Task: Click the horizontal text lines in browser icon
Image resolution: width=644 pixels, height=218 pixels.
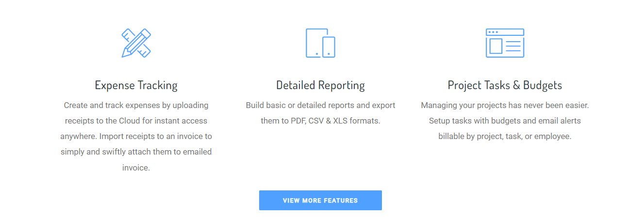Action: [x=513, y=47]
